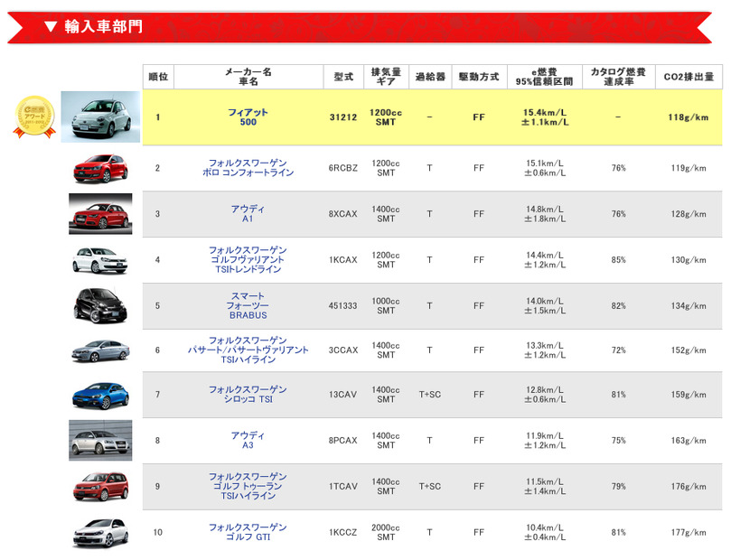Click the メーカー名 車名 column header

pyautogui.click(x=248, y=77)
